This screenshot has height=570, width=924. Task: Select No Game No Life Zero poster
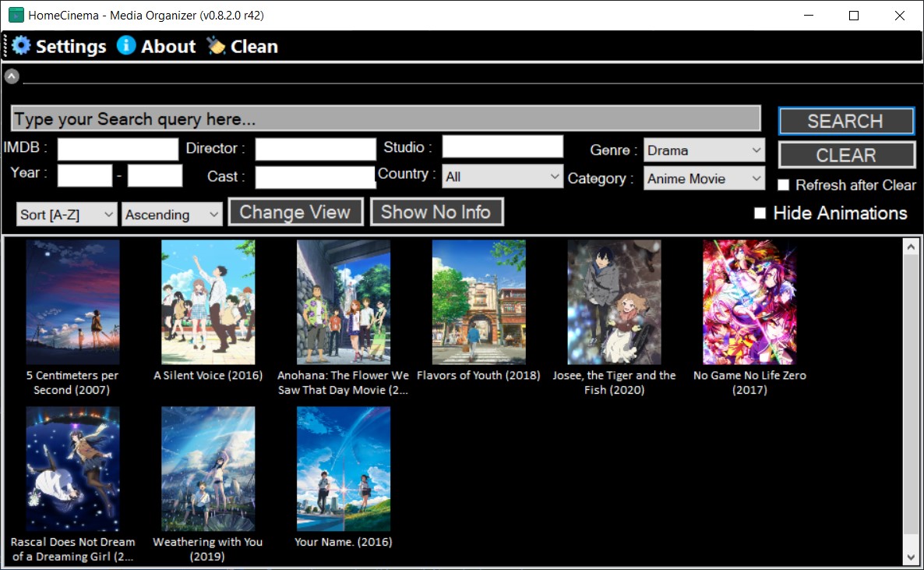click(x=749, y=302)
